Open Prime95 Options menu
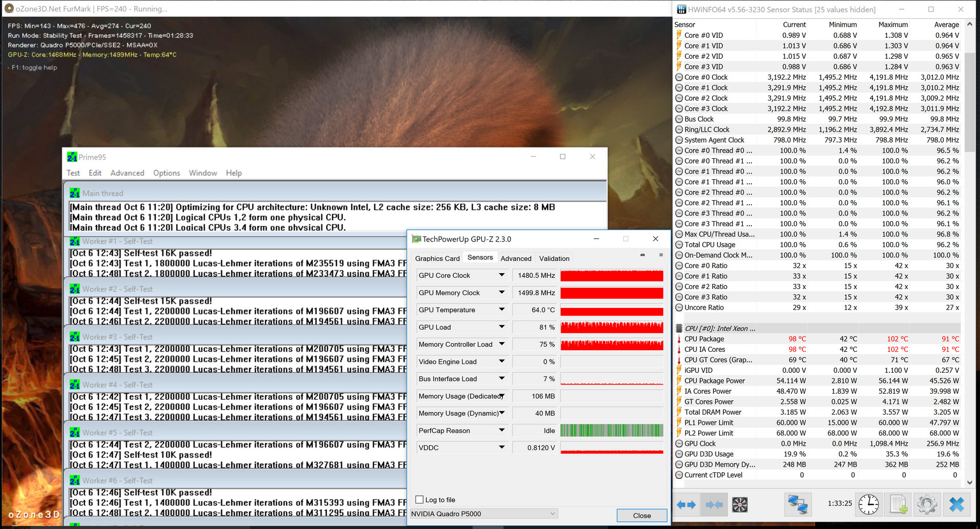The image size is (980, 529). pos(166,173)
